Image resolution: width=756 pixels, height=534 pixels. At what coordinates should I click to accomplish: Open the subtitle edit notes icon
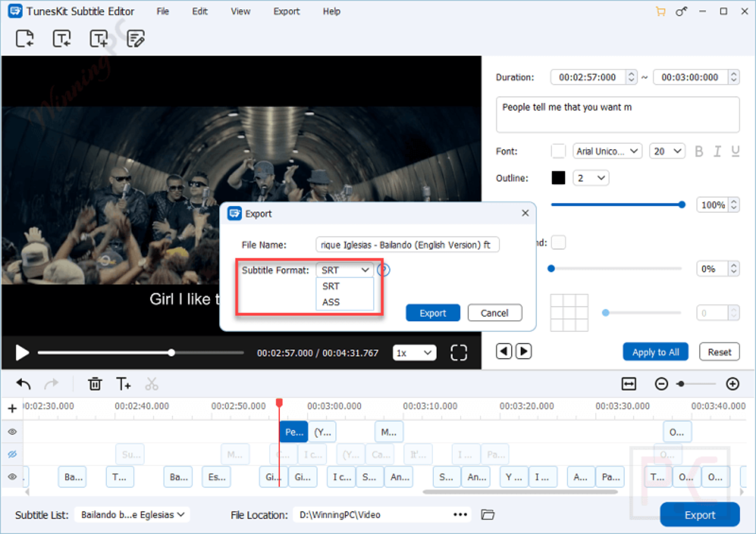135,38
